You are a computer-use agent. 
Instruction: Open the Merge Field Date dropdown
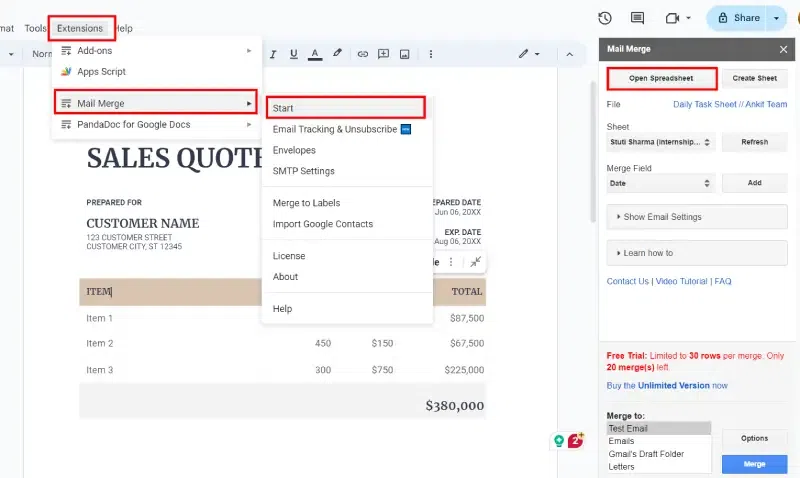[661, 184]
